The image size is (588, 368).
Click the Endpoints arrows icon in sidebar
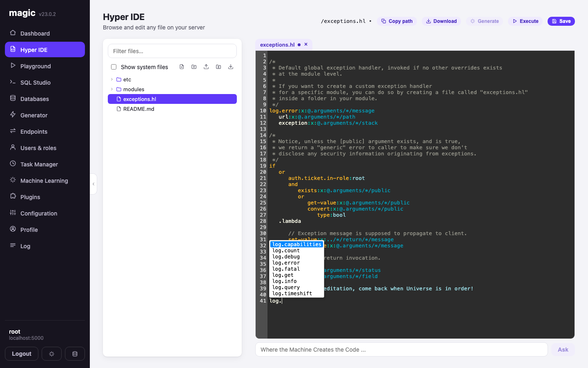click(13, 131)
